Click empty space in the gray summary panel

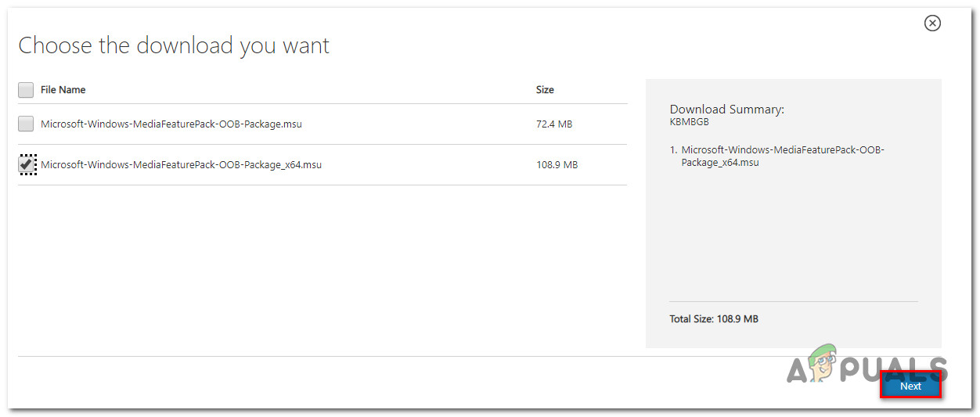pyautogui.click(x=792, y=235)
